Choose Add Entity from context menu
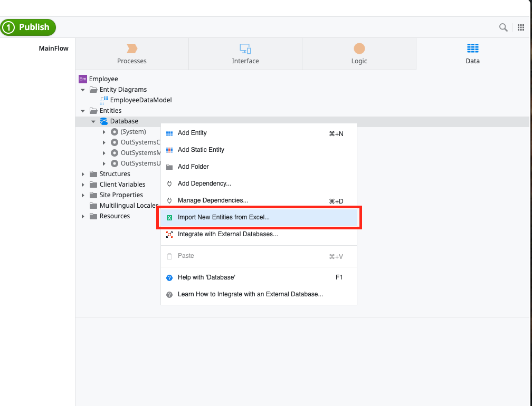 (x=259, y=133)
